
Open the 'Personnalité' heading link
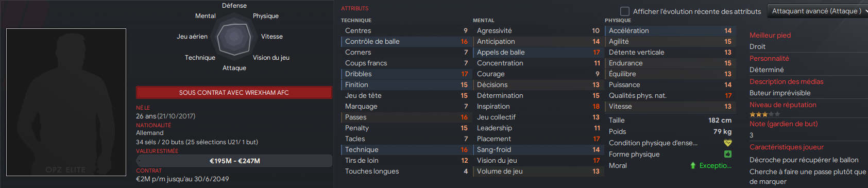tap(769, 58)
